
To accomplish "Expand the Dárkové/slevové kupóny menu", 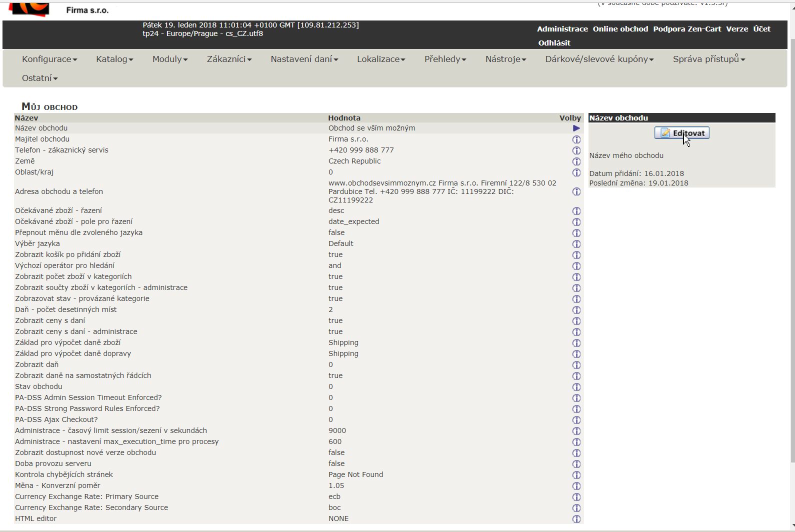I will click(599, 59).
